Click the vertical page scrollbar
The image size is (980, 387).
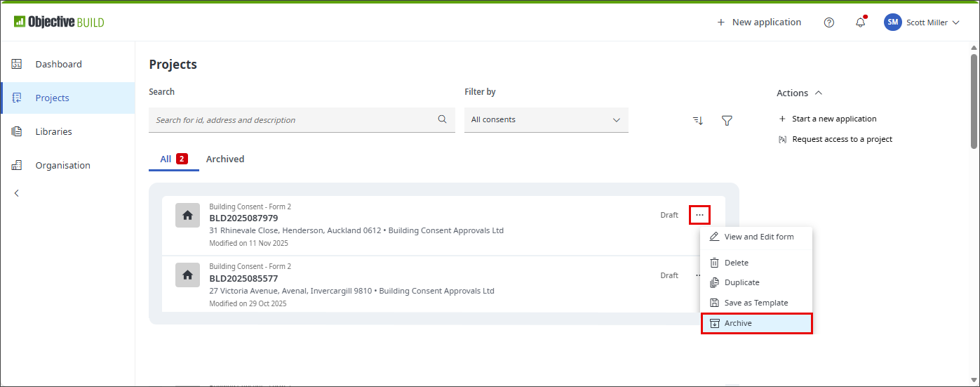973,98
